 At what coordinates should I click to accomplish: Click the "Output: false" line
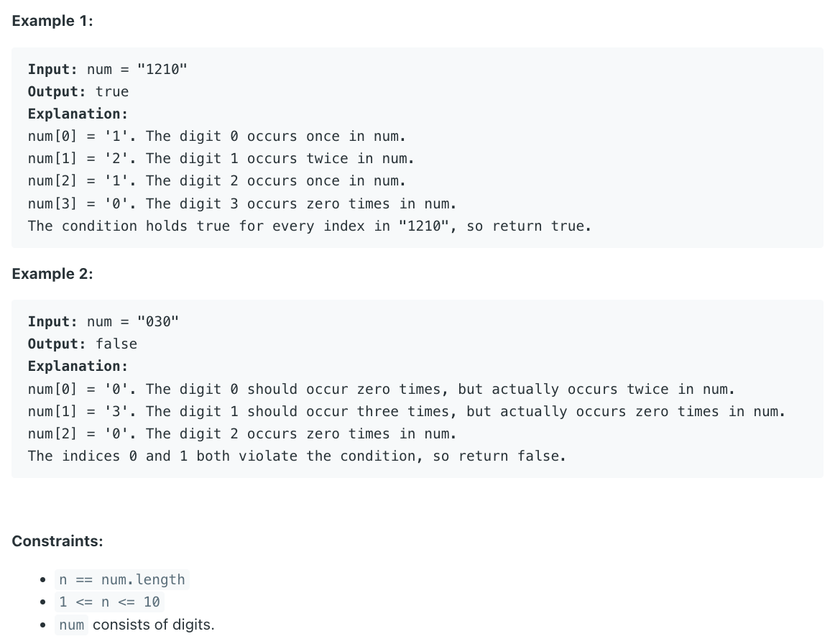[83, 344]
